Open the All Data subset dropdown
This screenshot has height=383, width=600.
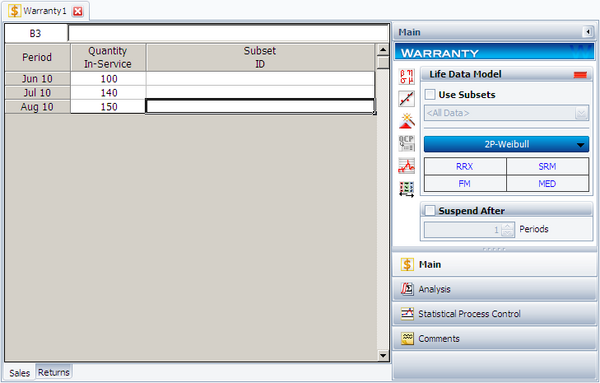tap(506, 113)
